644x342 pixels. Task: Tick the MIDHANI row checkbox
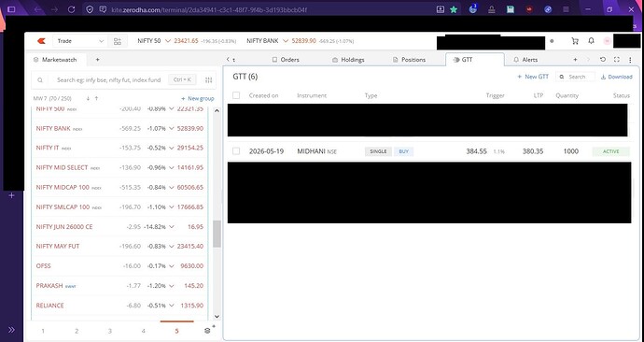236,151
